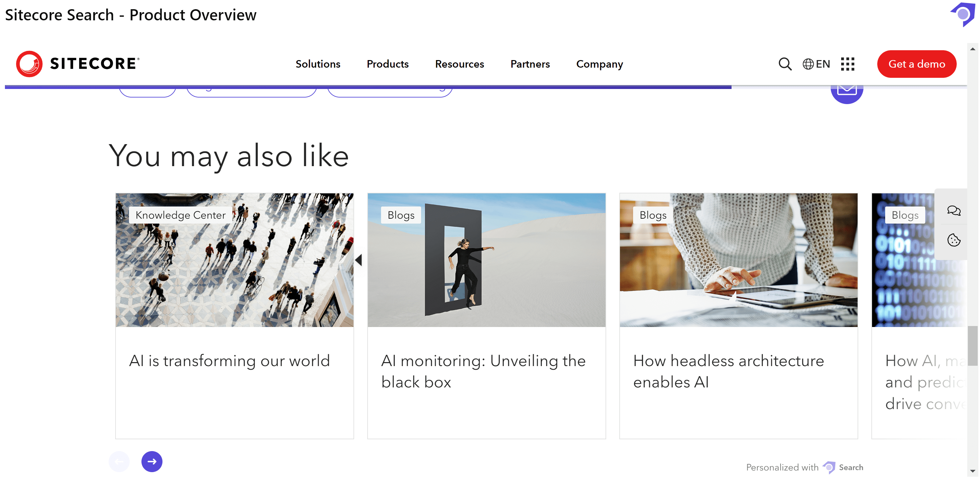Click scrollbar down arrow
Image resolution: width=980 pixels, height=480 pixels.
coord(972,471)
